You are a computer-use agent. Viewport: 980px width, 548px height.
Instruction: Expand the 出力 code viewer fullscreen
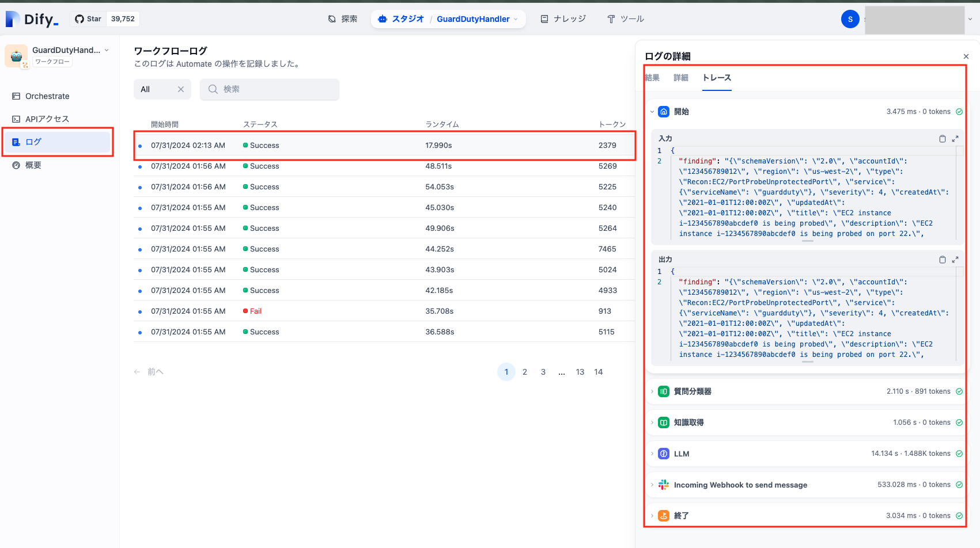pyautogui.click(x=955, y=260)
